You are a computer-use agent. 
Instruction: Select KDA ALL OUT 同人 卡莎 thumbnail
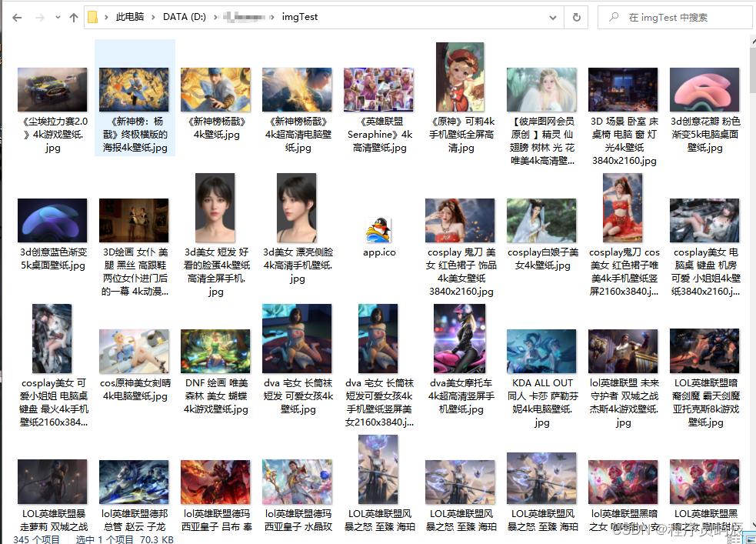pos(541,351)
